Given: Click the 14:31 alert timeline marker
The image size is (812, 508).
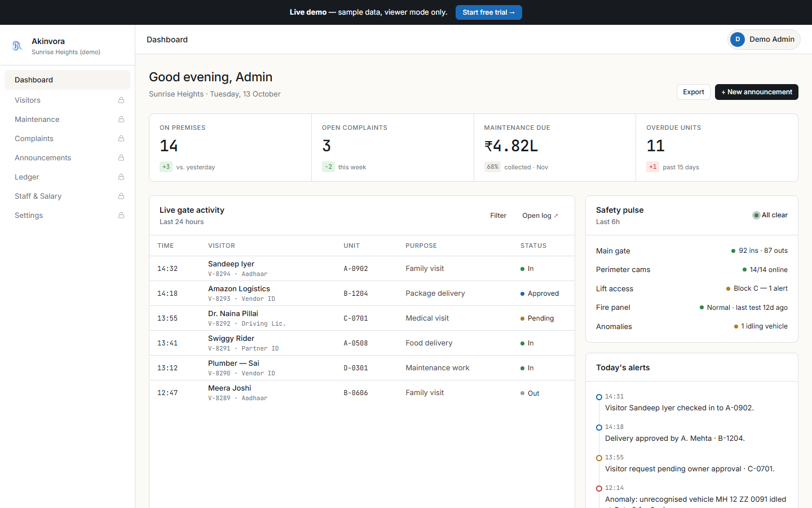Looking at the screenshot, I should [599, 397].
